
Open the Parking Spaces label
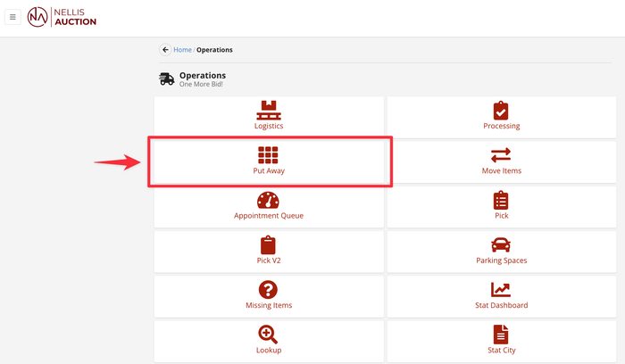point(502,261)
